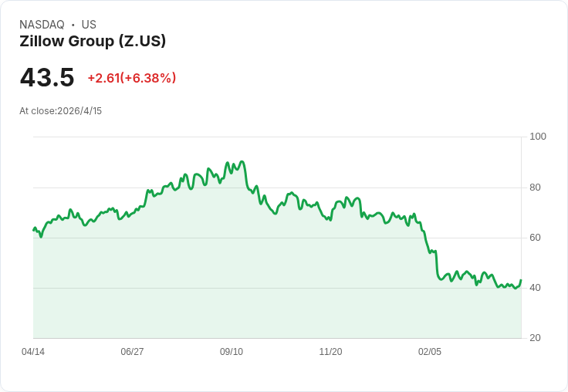Click the 06/27 date on the time axis
The height and width of the screenshot is (392, 568).
[x=132, y=352]
